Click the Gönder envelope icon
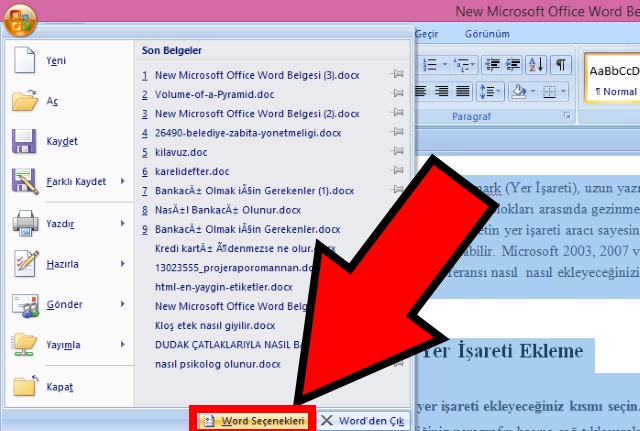This screenshot has height=431, width=640. [x=25, y=305]
